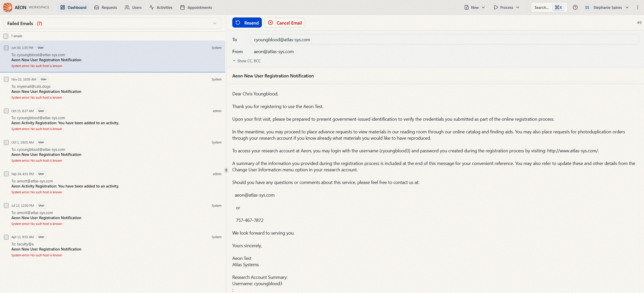Click the Process play icon

[x=496, y=7]
